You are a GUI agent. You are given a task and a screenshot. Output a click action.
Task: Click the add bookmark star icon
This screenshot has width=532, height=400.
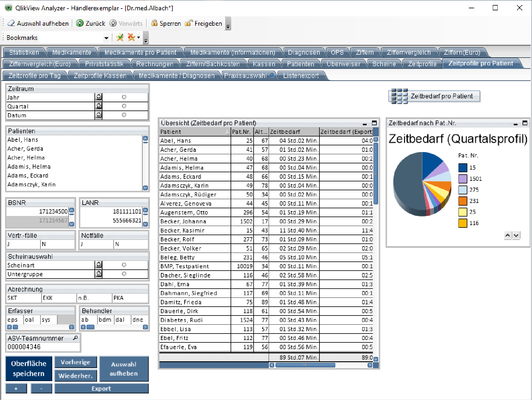(120, 38)
